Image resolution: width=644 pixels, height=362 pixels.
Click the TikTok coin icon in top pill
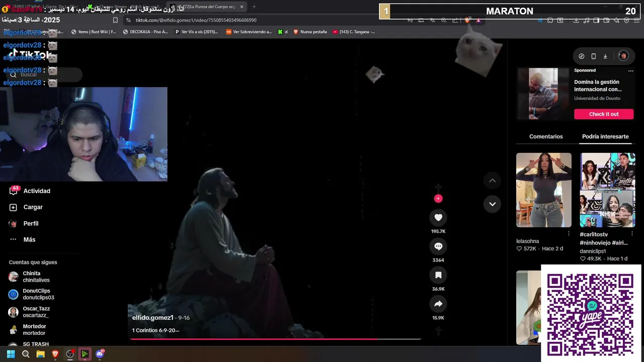(x=582, y=56)
